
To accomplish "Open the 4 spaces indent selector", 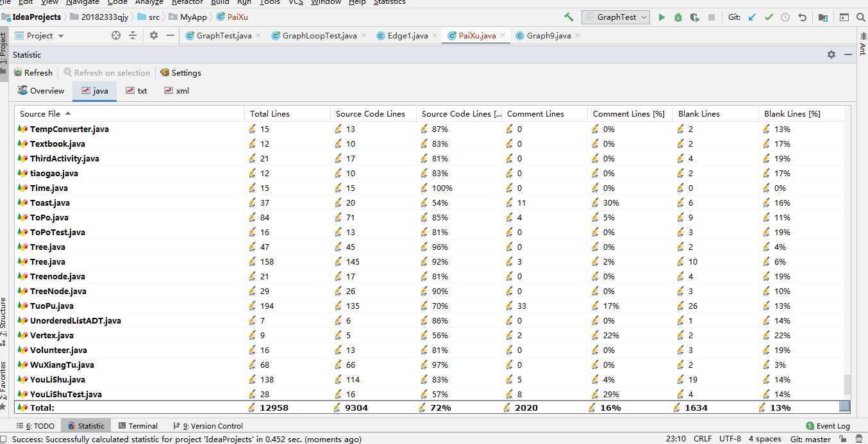I will (765, 439).
